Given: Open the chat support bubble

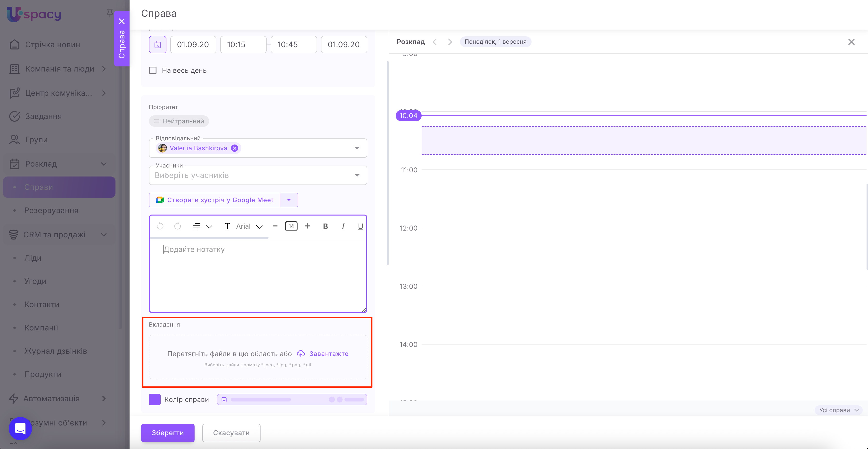Looking at the screenshot, I should coord(20,428).
